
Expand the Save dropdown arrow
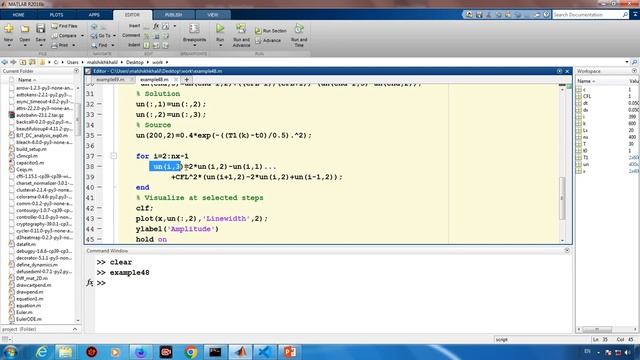[x=40, y=45]
